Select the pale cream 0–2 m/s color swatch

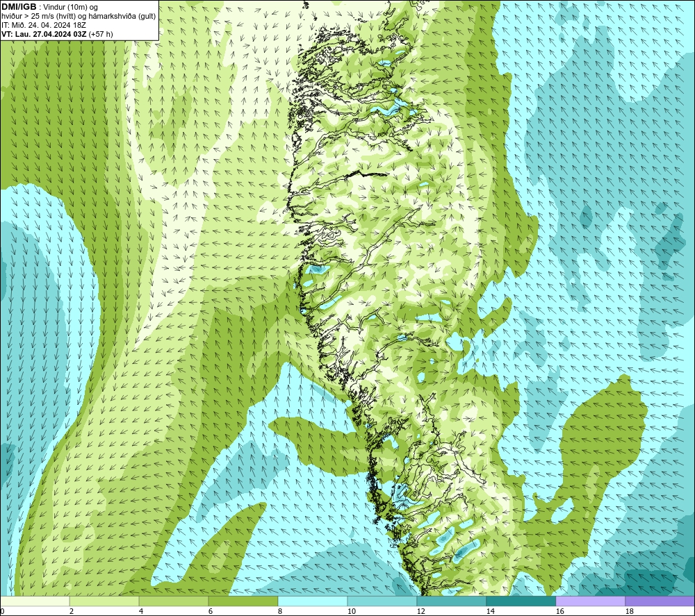point(35,601)
